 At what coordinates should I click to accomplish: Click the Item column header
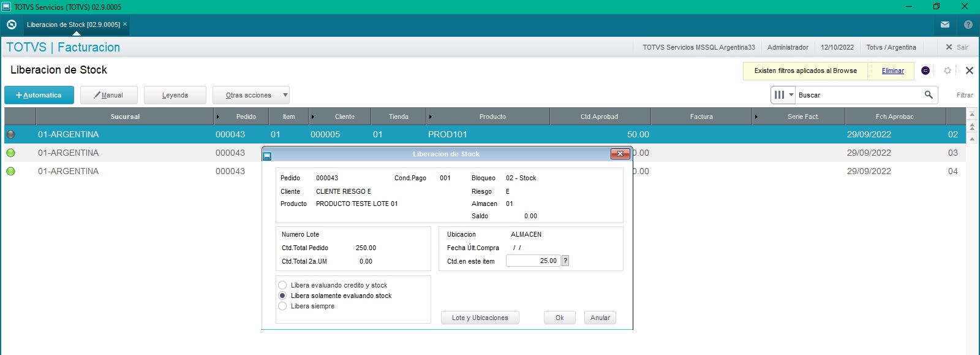[x=289, y=116]
